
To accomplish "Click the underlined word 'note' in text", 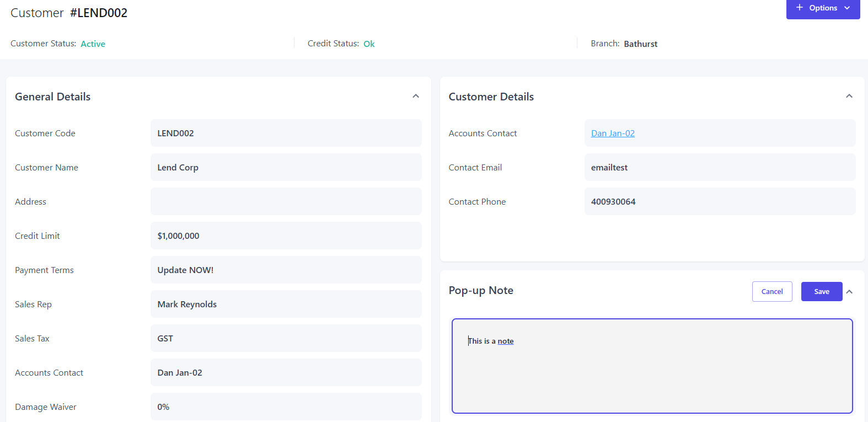I will [x=505, y=341].
